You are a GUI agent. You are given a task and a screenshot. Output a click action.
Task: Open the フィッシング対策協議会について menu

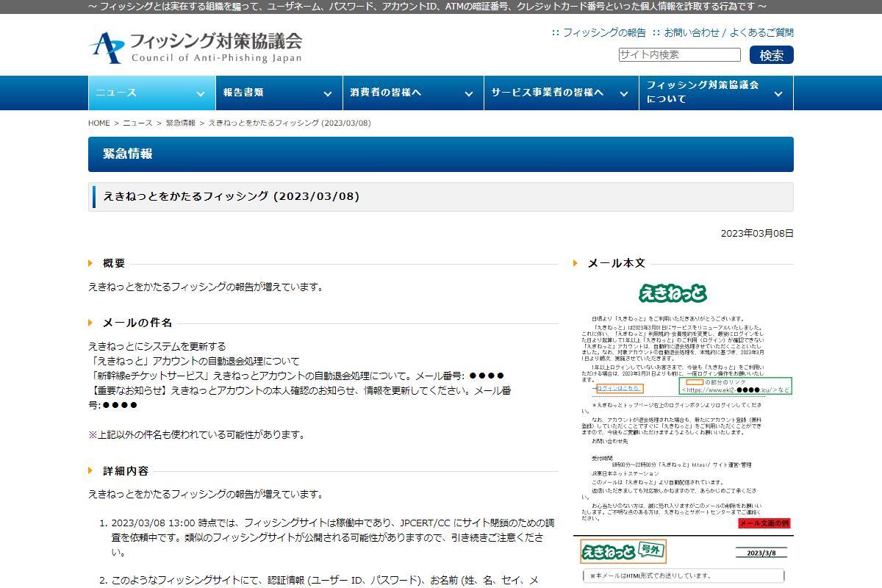tap(716, 93)
